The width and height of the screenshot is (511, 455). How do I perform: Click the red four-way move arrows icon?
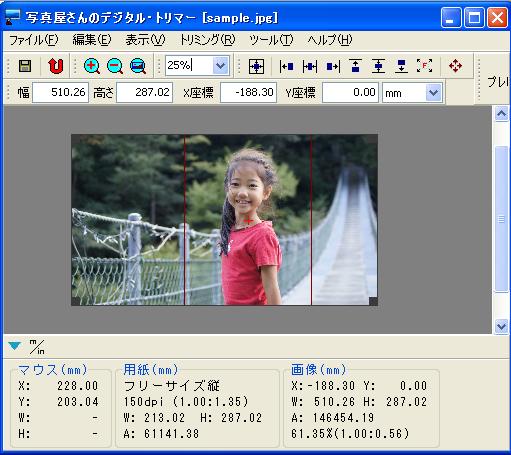[x=455, y=66]
